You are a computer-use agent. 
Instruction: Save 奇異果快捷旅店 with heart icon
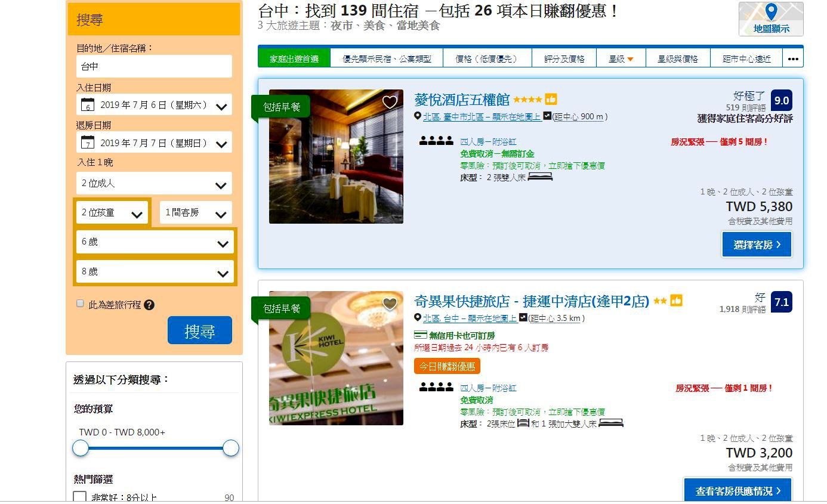point(390,304)
